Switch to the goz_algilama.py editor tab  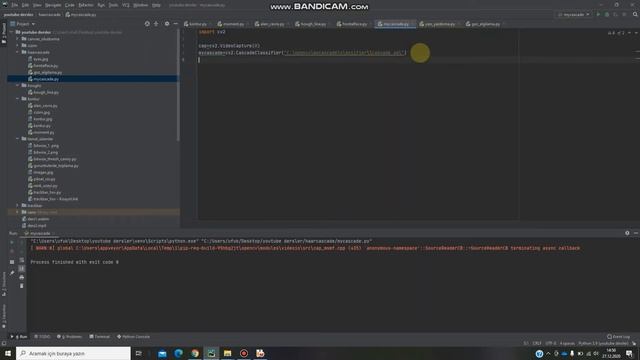483,24
